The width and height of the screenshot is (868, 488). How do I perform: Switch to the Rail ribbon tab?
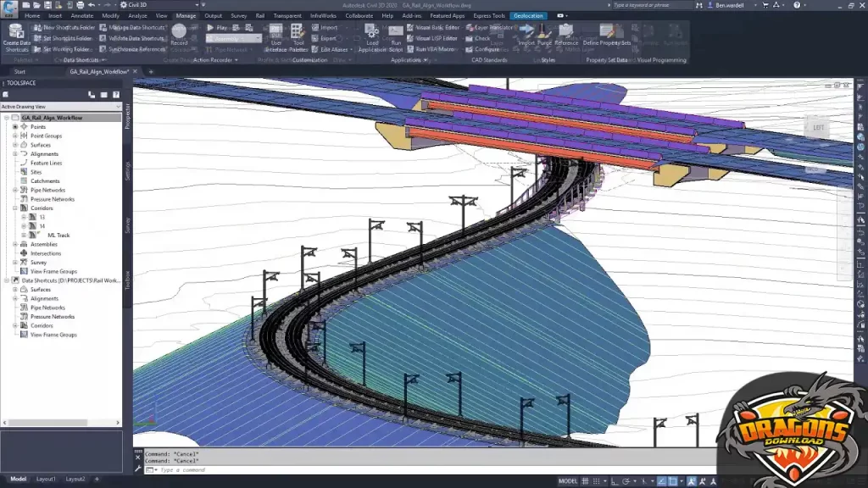(x=261, y=14)
